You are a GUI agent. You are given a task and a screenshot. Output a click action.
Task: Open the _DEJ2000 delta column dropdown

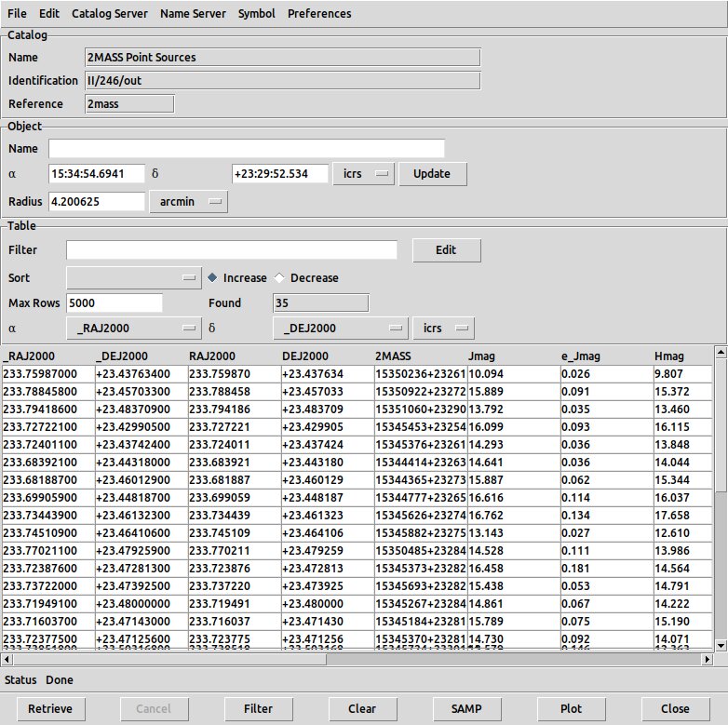coord(341,329)
